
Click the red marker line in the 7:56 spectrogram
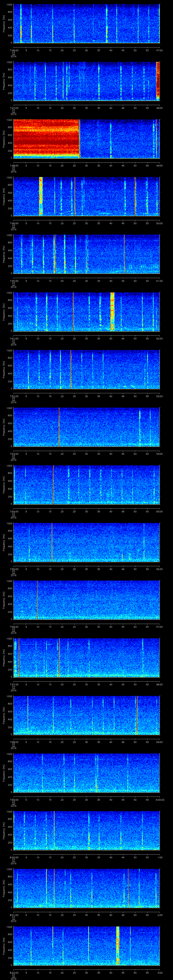coord(37,600)
